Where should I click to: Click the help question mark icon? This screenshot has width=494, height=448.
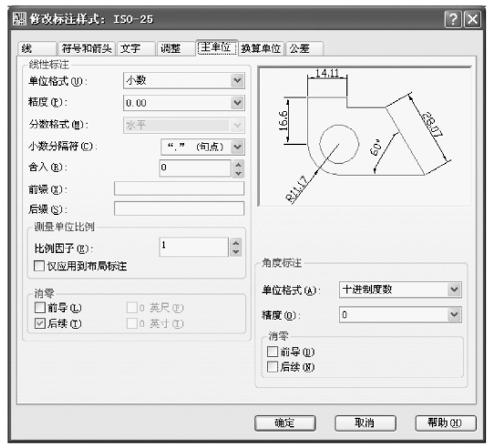tap(453, 19)
